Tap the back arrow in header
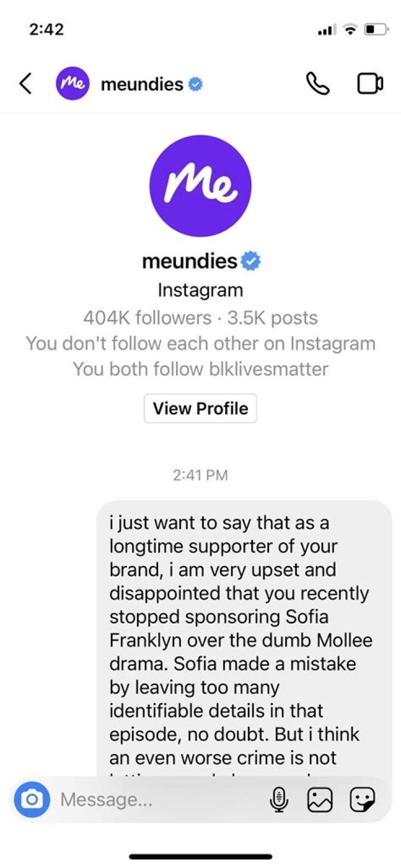401x868 pixels. tap(26, 84)
